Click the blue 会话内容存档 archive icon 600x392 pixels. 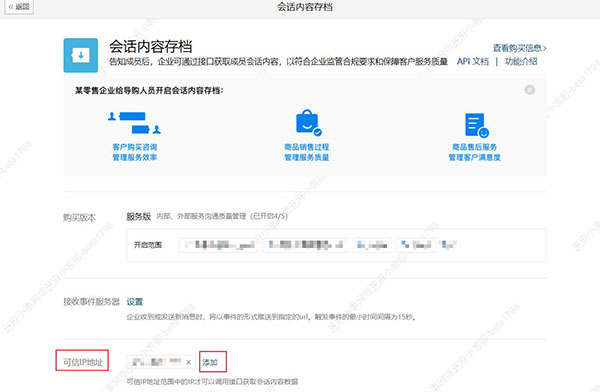(80, 55)
